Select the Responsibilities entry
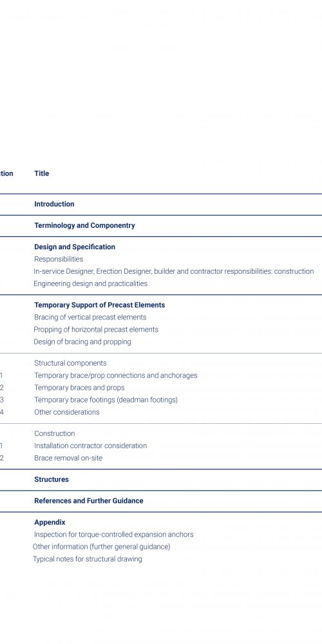The image size is (322, 644). pos(59,259)
